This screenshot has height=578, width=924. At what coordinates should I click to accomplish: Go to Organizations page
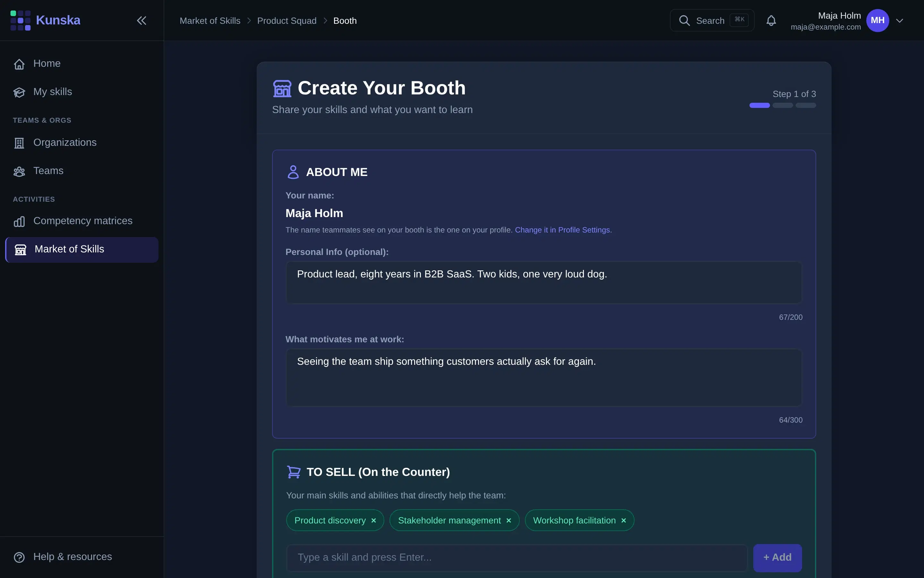tap(82, 142)
